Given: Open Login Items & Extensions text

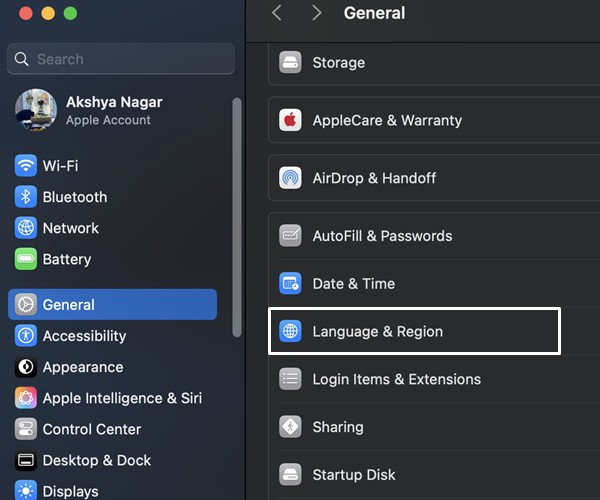Looking at the screenshot, I should 396,379.
